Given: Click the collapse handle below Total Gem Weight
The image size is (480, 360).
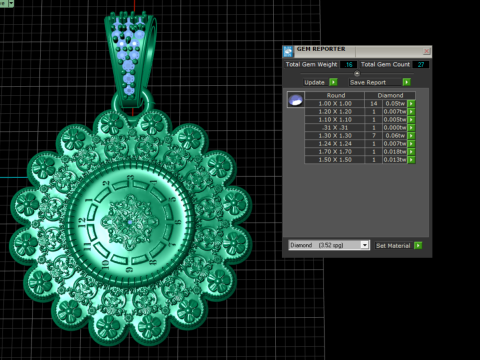Looking at the screenshot, I should click(357, 73).
